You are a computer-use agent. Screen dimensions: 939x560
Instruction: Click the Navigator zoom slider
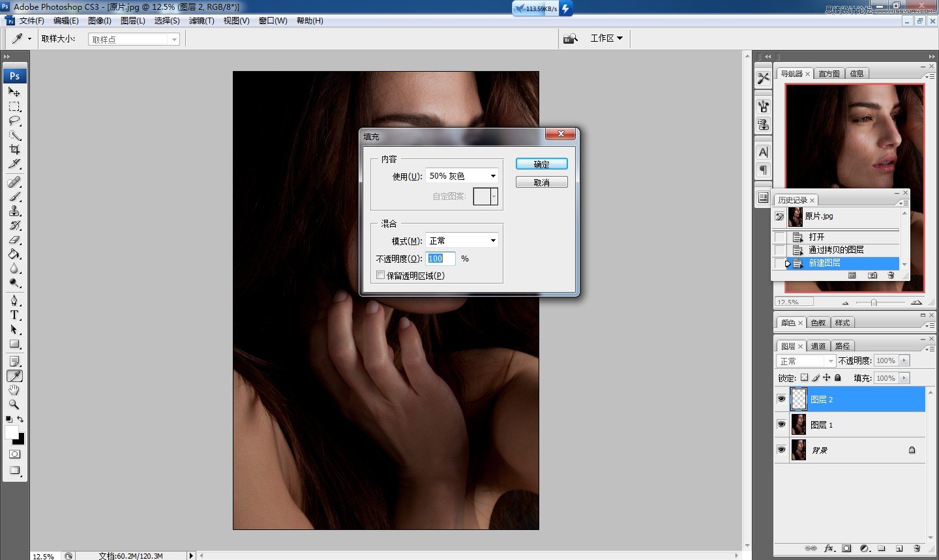point(874,302)
